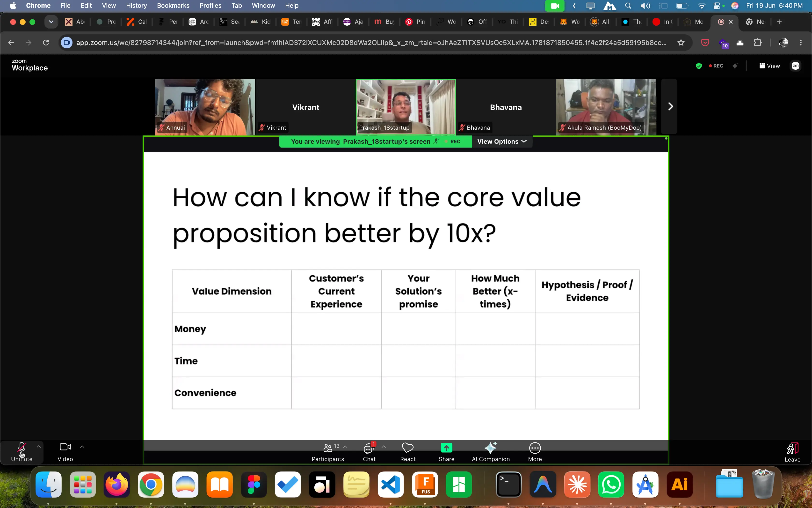Screen dimensions: 812x508
Task: Switch to the Cal tab
Action: point(137,22)
